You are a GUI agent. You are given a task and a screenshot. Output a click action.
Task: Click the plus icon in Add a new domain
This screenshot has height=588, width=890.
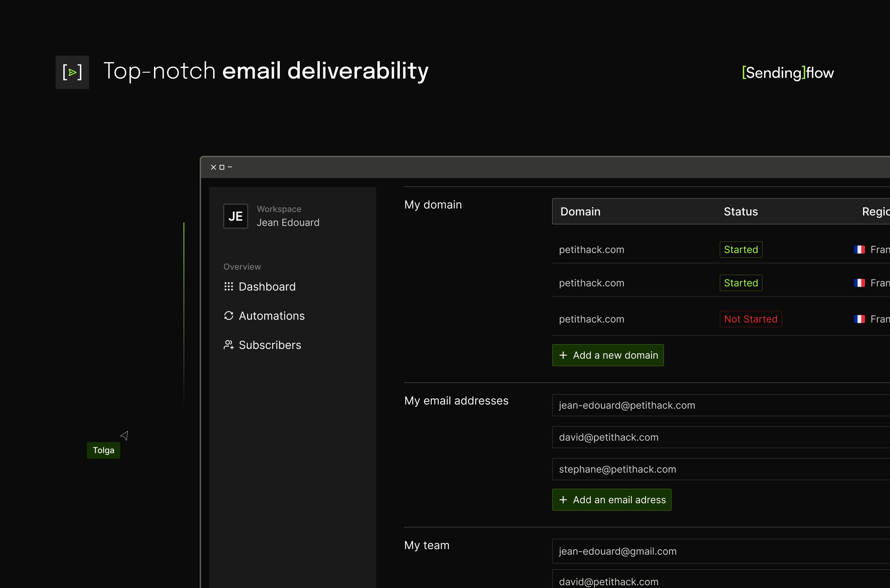point(563,355)
